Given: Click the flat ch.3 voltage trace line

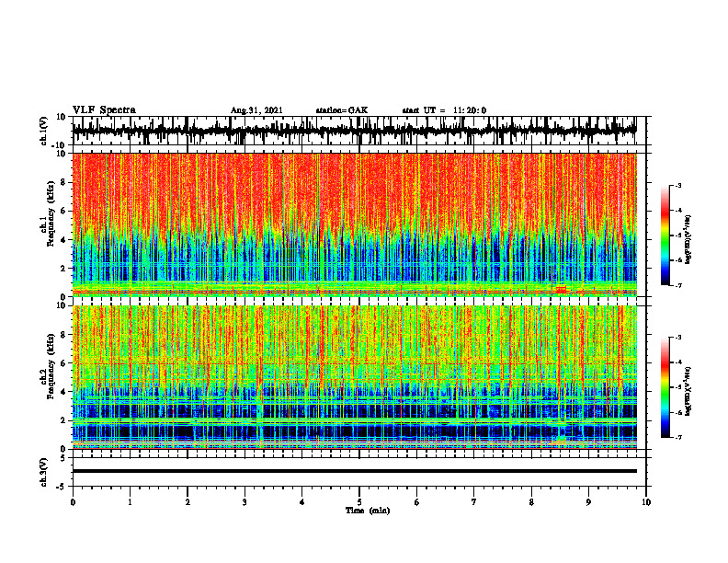Looking at the screenshot, I should [x=355, y=471].
